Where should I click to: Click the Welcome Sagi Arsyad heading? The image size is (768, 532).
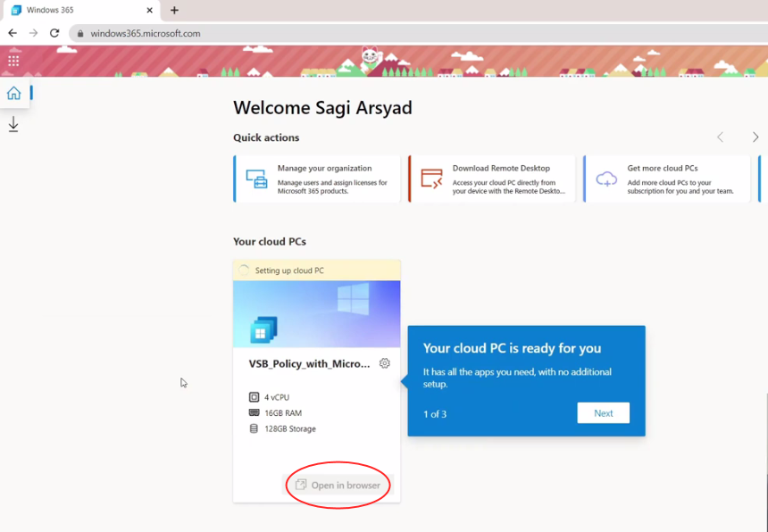tap(322, 108)
